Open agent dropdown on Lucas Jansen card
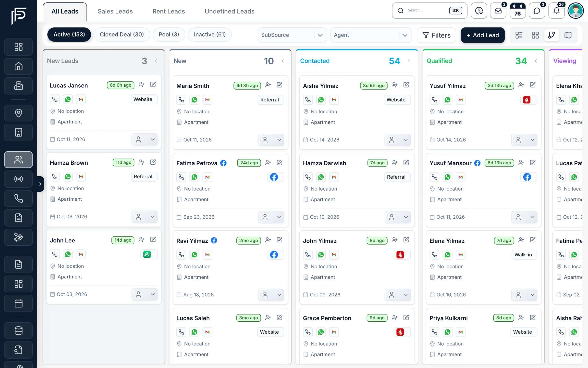Viewport: 588px width, 368px height. [x=145, y=139]
